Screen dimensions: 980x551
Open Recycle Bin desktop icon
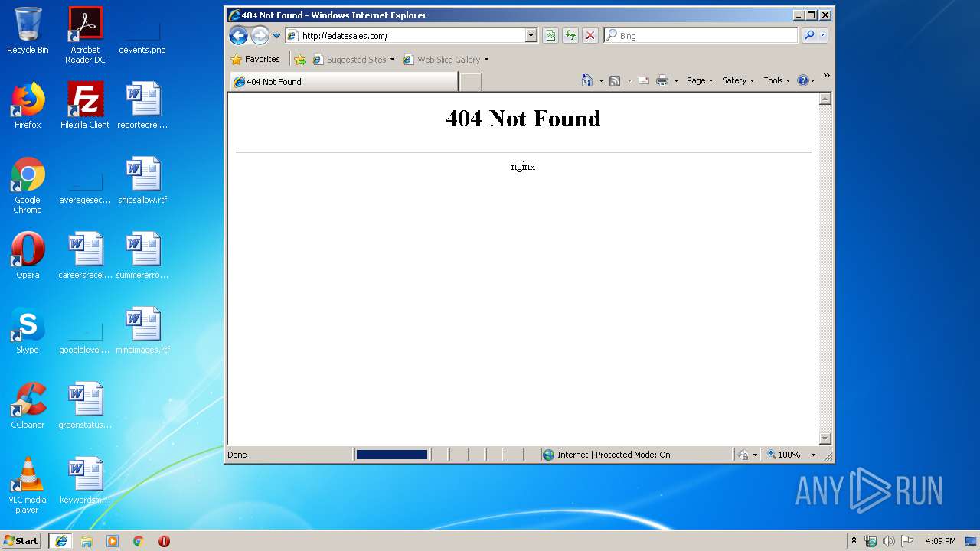coord(28,31)
